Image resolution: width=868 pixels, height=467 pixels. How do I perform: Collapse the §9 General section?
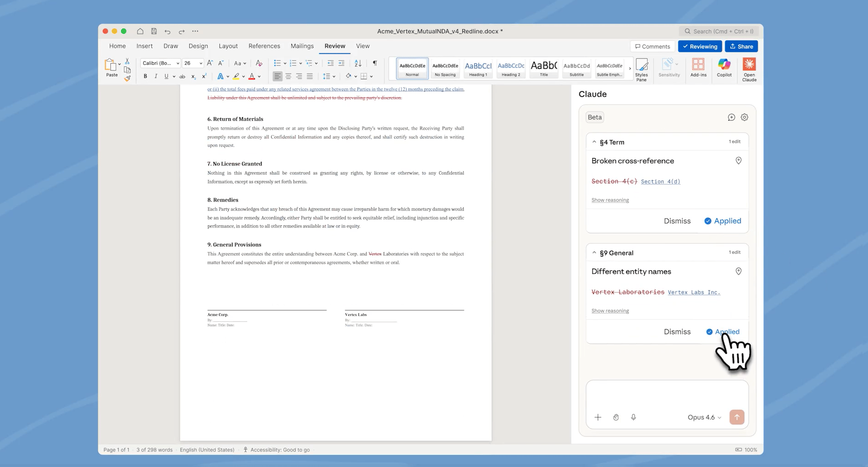pos(594,253)
